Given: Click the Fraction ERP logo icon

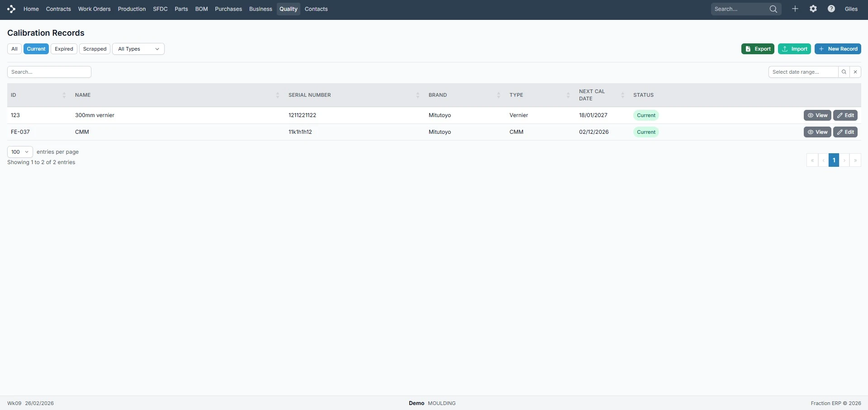Looking at the screenshot, I should (11, 9).
